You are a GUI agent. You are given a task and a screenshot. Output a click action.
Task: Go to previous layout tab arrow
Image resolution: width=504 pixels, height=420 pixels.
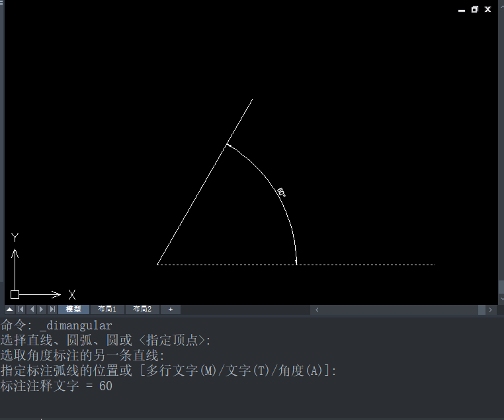point(32,310)
